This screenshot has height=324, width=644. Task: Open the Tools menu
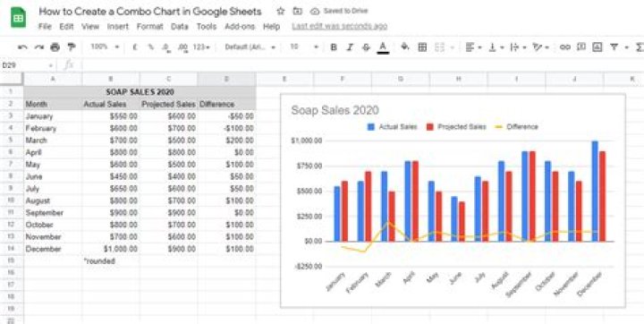(x=207, y=26)
